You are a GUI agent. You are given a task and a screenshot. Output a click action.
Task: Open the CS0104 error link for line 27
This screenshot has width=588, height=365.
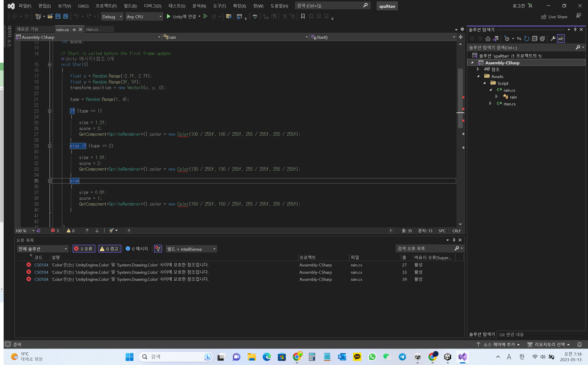point(41,265)
